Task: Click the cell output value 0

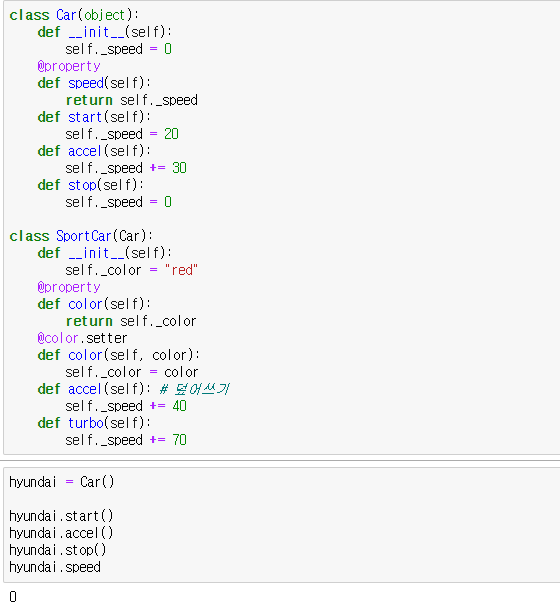Action: click(x=13, y=596)
